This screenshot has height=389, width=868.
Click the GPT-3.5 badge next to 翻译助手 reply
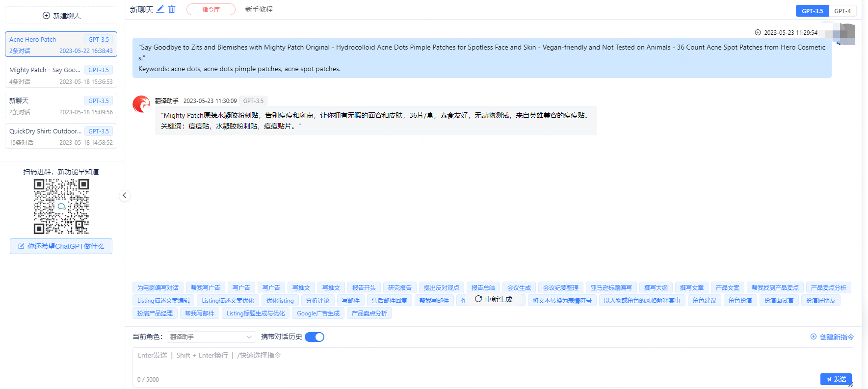pos(254,101)
